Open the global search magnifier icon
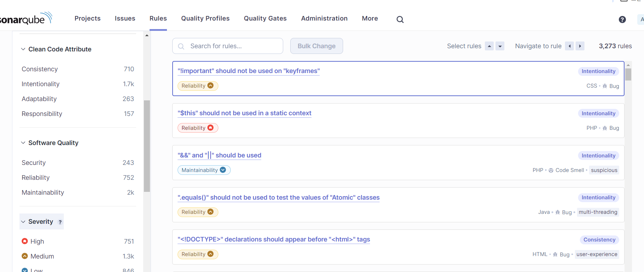Image resolution: width=644 pixels, height=272 pixels. click(x=400, y=20)
